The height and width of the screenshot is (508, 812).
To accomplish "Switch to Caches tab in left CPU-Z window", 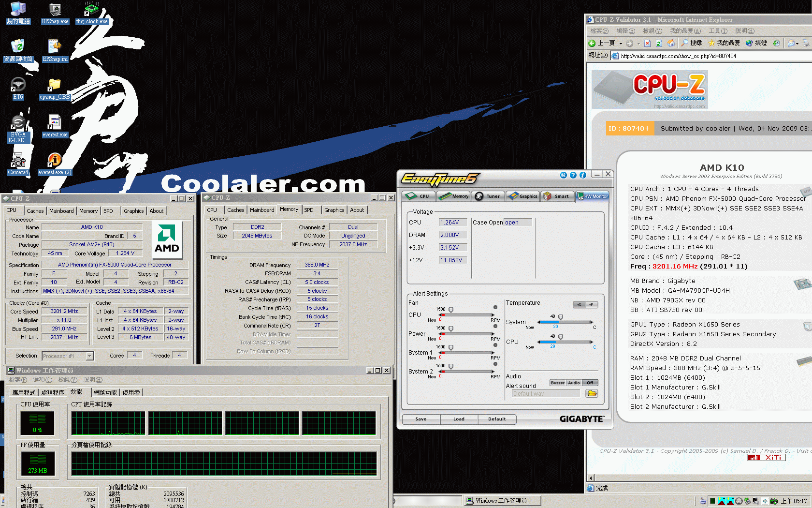I will [35, 211].
